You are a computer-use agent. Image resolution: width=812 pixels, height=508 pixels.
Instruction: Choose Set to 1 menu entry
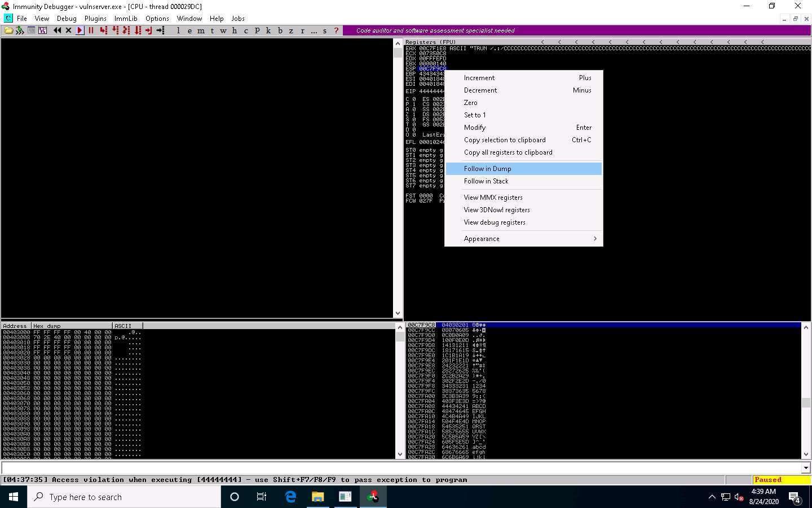524,115
